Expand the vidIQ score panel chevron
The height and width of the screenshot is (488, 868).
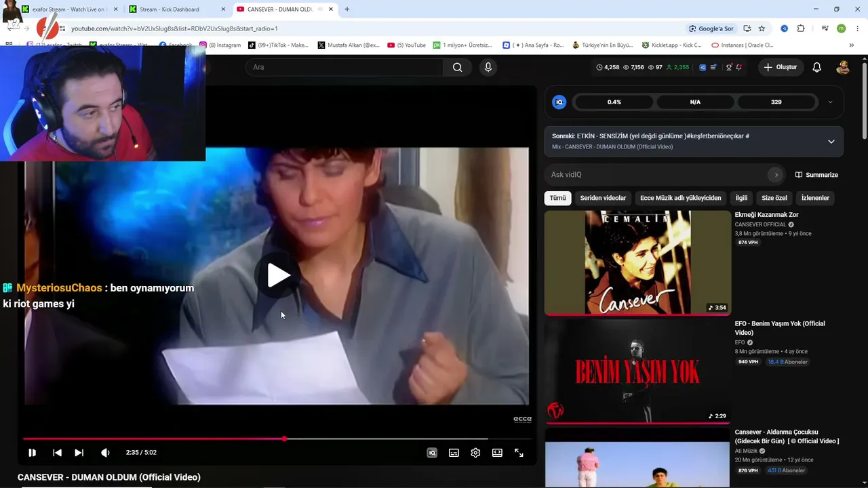(831, 102)
